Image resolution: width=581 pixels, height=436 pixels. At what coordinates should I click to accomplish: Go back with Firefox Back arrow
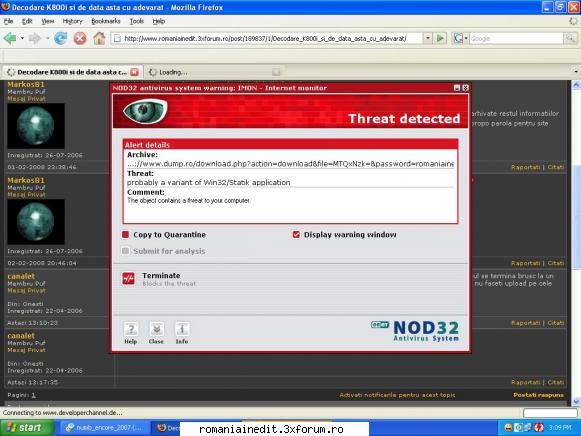pyautogui.click(x=10, y=38)
